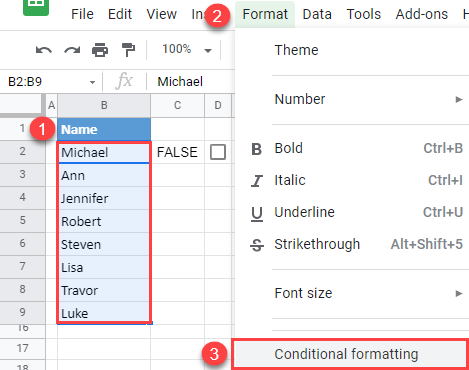
Task: Click the Underline U icon in menu
Action: pyautogui.click(x=257, y=213)
